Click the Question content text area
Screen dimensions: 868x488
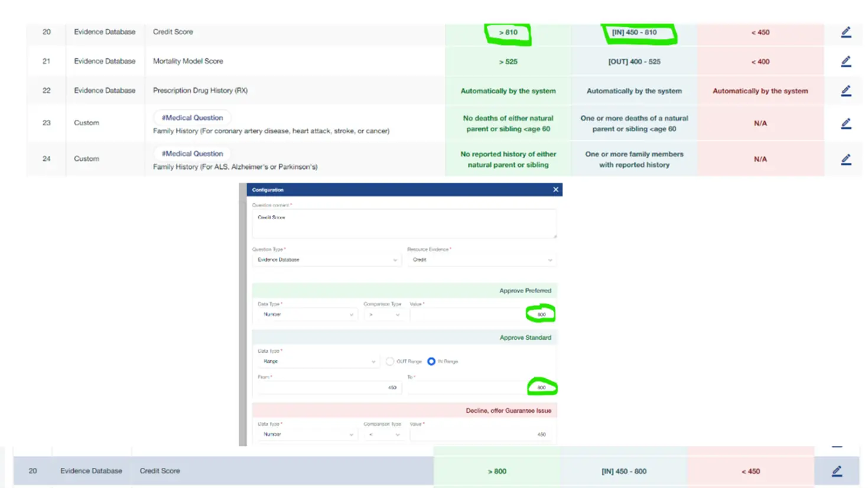(404, 224)
